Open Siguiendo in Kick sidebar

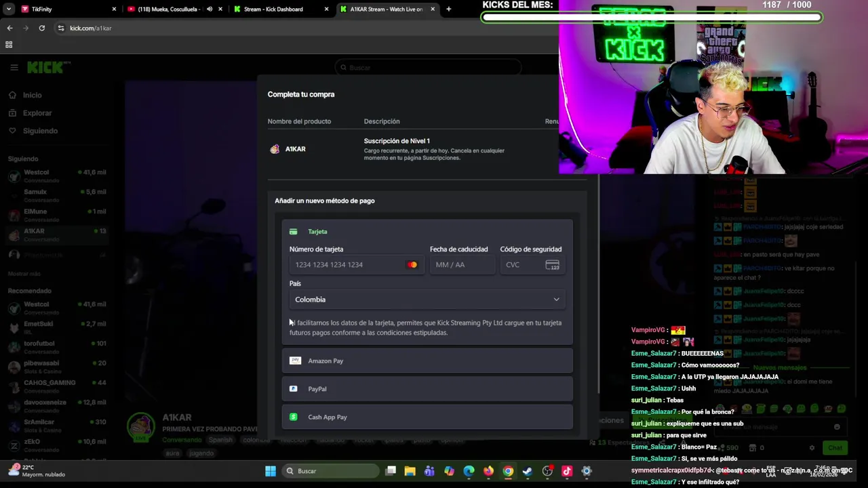tap(40, 131)
